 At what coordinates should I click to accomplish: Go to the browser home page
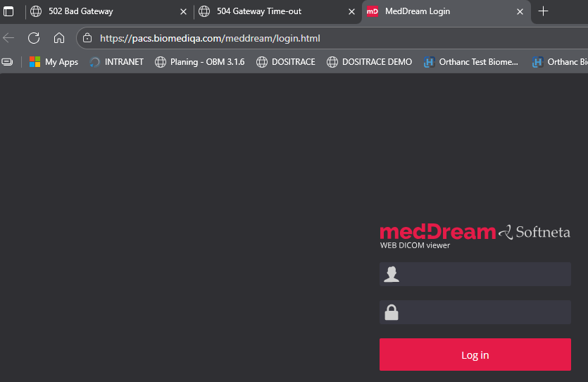[59, 38]
